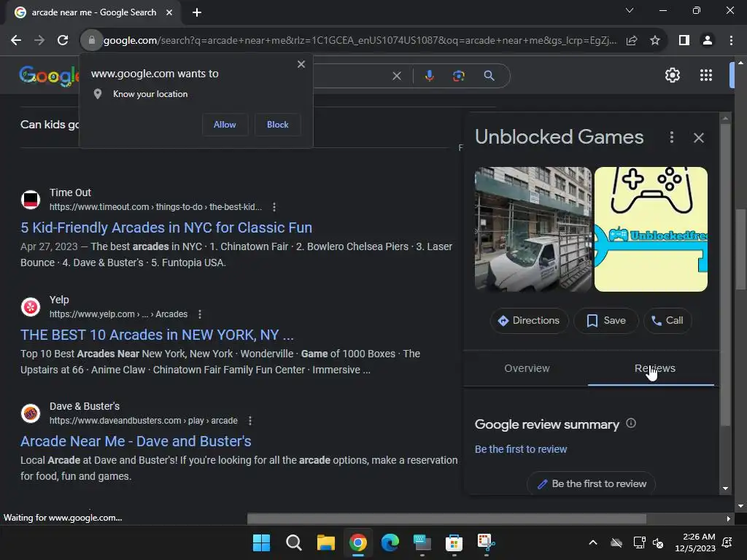Open the Chrome side panel icon

tap(684, 41)
